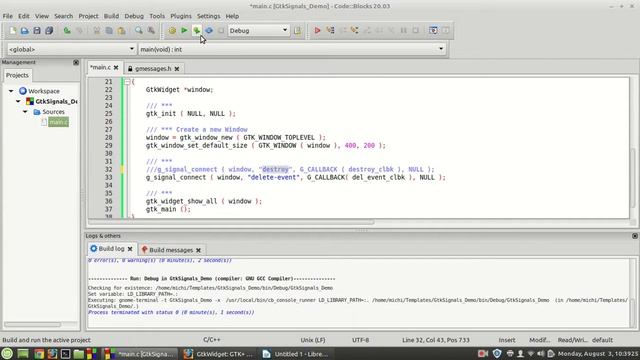Select the Projects tab in Management
Image resolution: width=640 pixels, height=360 pixels.
pos(17,75)
